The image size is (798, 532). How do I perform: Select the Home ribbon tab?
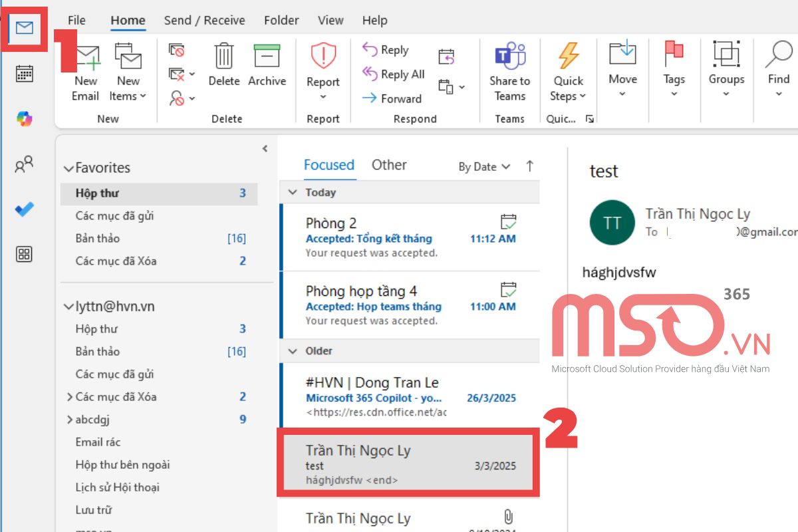point(128,21)
